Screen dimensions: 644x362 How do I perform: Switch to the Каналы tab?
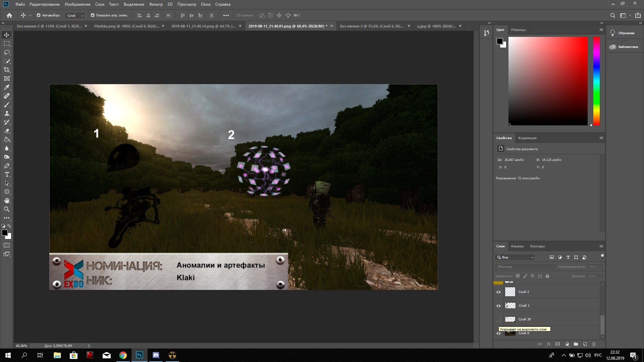coord(517,246)
